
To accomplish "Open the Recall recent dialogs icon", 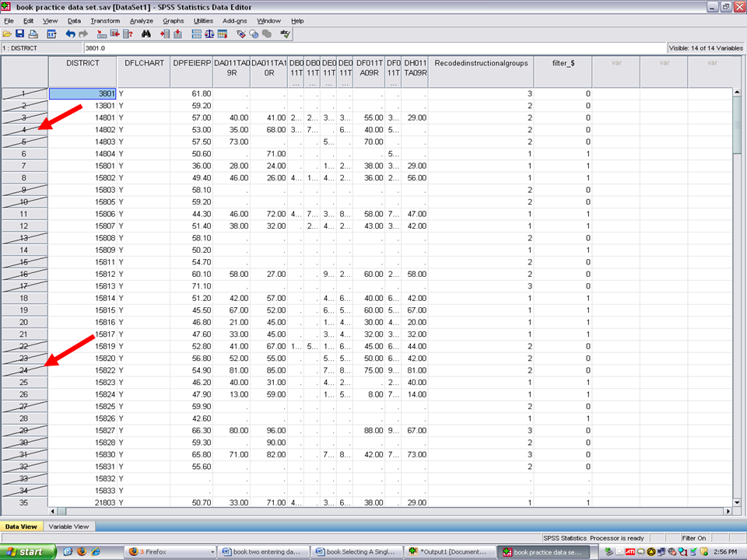I will [x=52, y=34].
